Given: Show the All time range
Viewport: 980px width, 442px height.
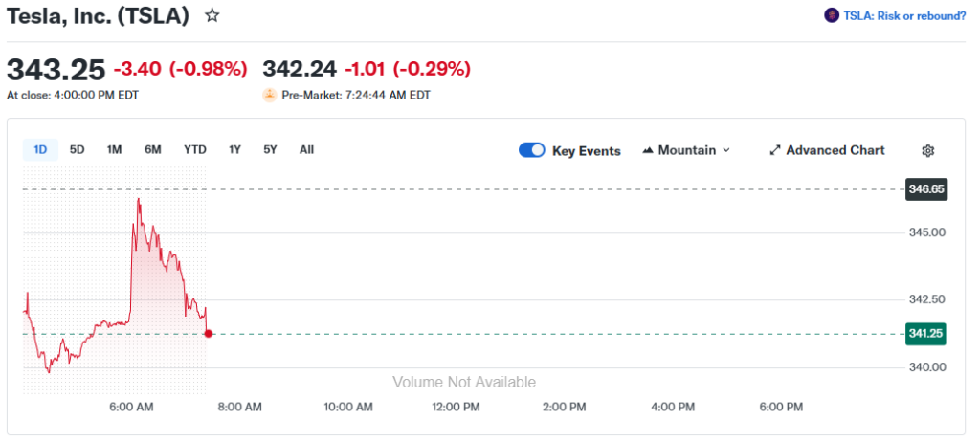Looking at the screenshot, I should [x=306, y=149].
